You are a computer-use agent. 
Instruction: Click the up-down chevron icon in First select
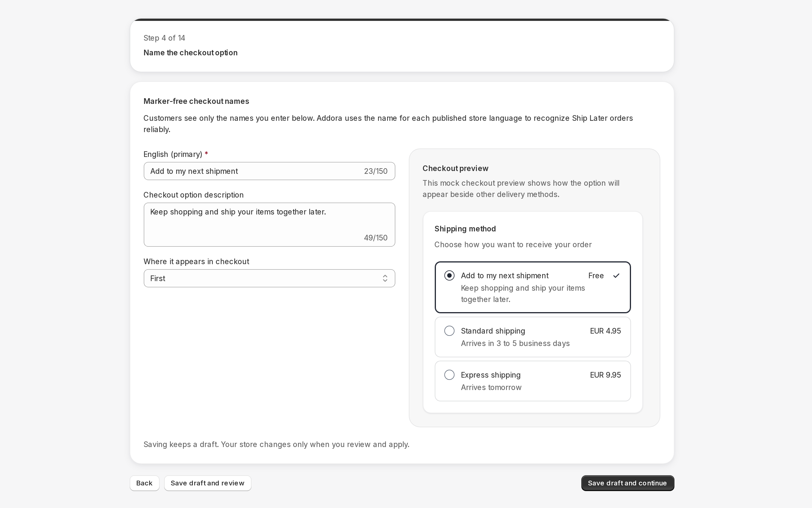point(385,278)
